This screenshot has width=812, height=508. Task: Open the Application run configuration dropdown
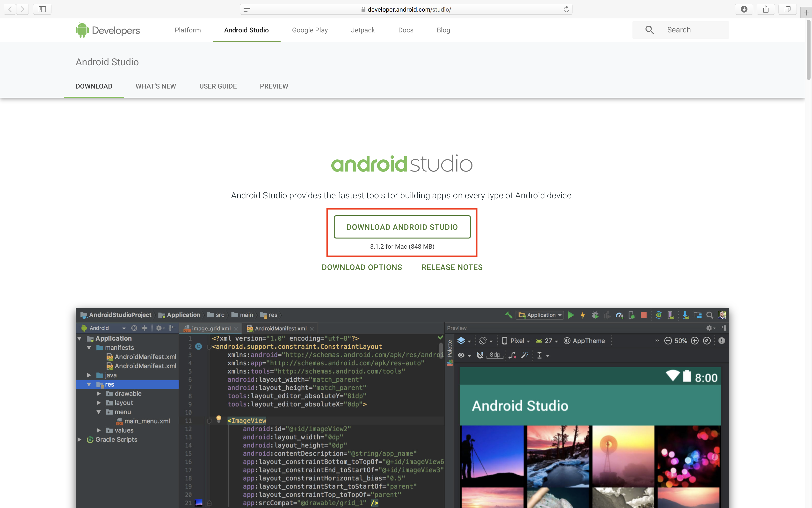click(x=540, y=315)
